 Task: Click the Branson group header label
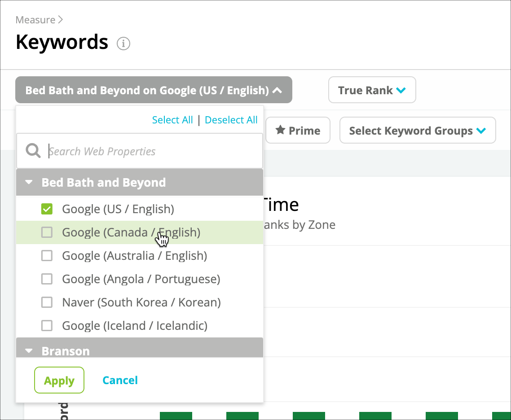pyautogui.click(x=66, y=351)
